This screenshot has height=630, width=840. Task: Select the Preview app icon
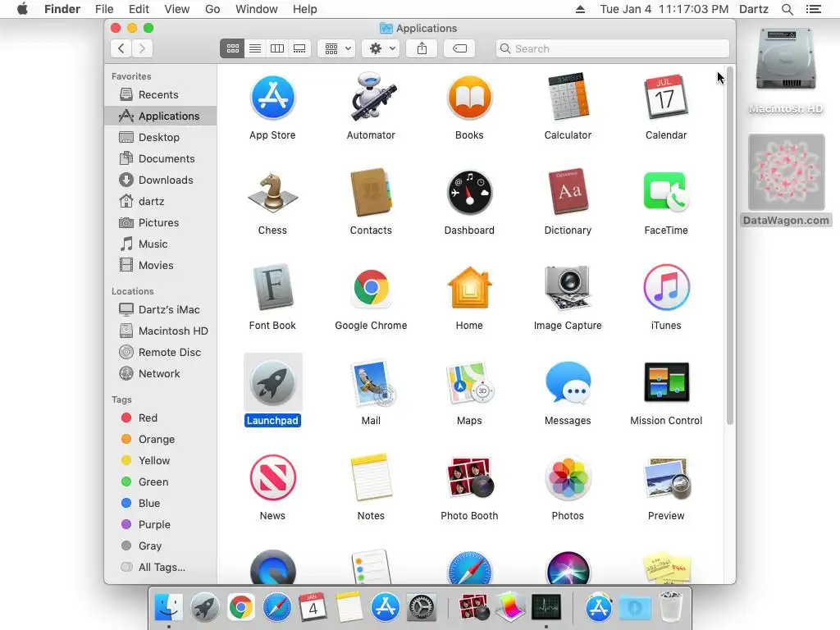point(666,478)
